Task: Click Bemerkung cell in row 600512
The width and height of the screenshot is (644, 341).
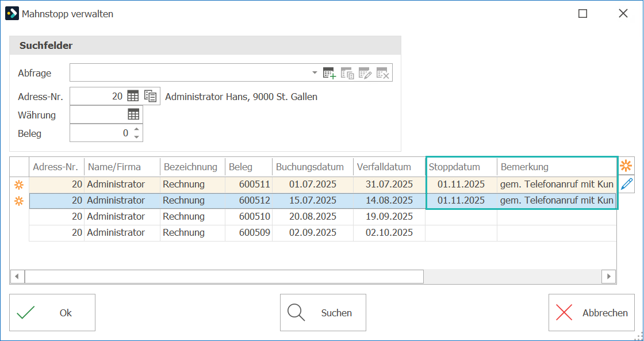Action: click(557, 201)
